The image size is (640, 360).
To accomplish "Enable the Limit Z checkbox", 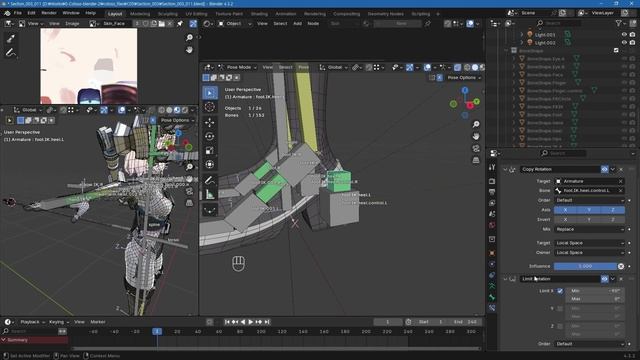I will [560, 326].
